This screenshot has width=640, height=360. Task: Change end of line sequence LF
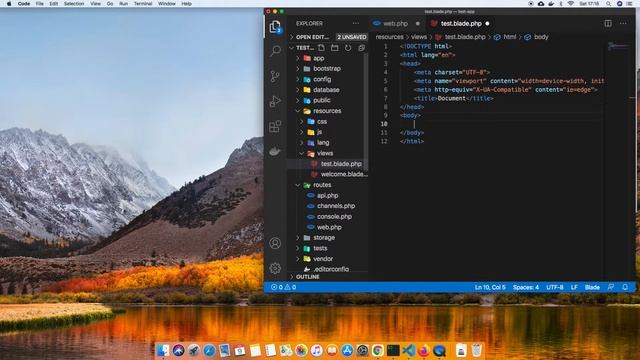(x=574, y=287)
